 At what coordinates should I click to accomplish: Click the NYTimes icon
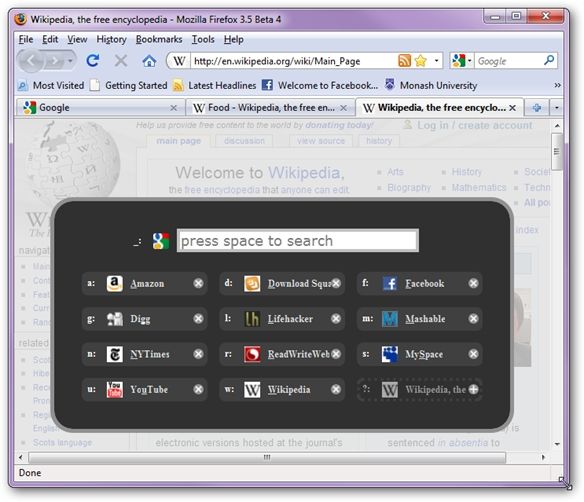point(114,354)
